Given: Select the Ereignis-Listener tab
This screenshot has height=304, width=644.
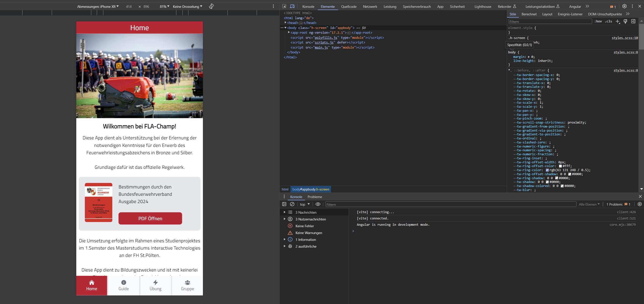Looking at the screenshot, I should pos(570,14).
